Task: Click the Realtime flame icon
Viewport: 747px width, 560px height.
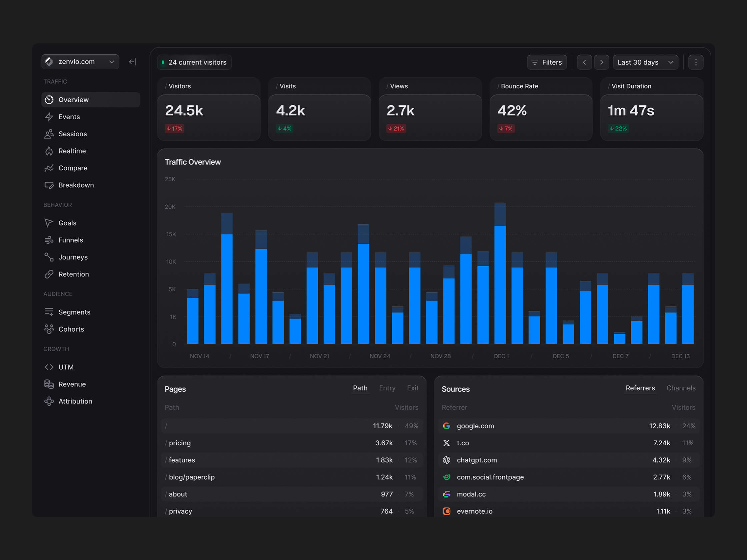Action: (49, 151)
